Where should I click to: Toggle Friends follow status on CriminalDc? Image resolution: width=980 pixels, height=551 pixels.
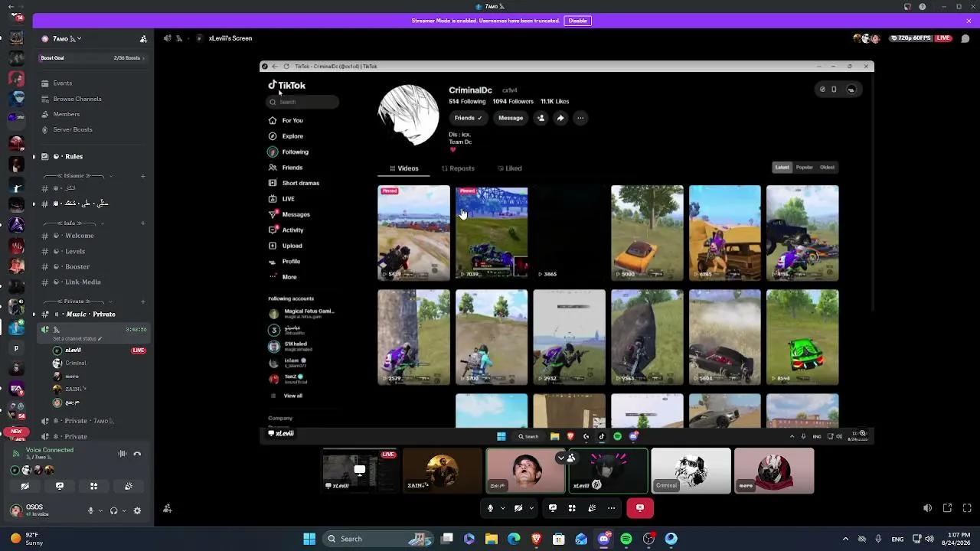pyautogui.click(x=468, y=118)
